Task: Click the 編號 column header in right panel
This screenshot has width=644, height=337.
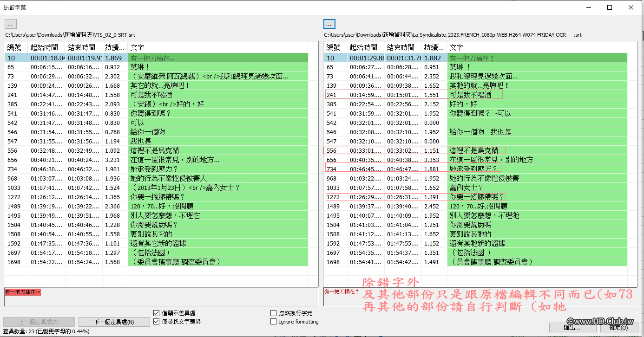Action: [335, 47]
